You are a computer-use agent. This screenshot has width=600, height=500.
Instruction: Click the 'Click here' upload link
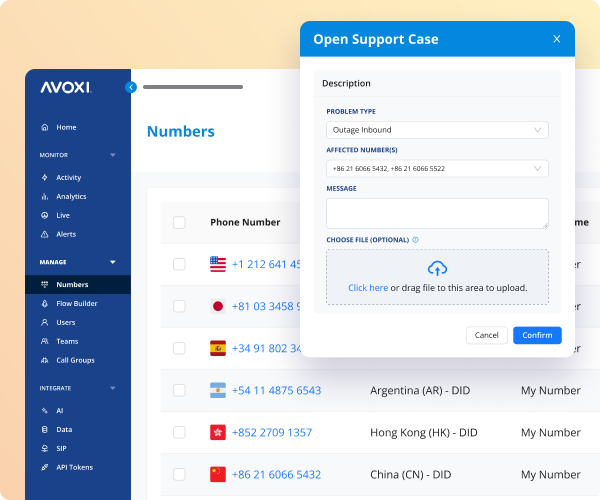[368, 288]
